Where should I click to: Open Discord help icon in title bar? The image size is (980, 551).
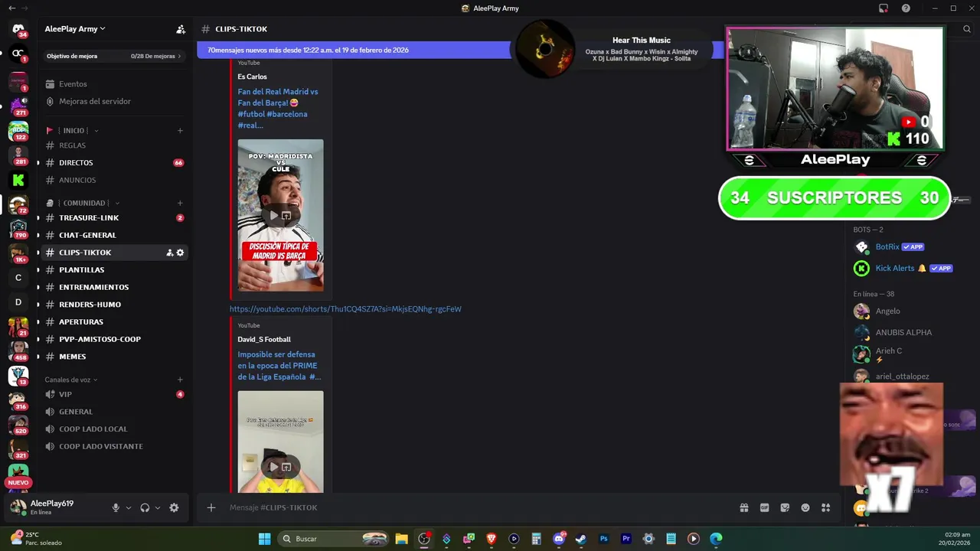pos(906,8)
